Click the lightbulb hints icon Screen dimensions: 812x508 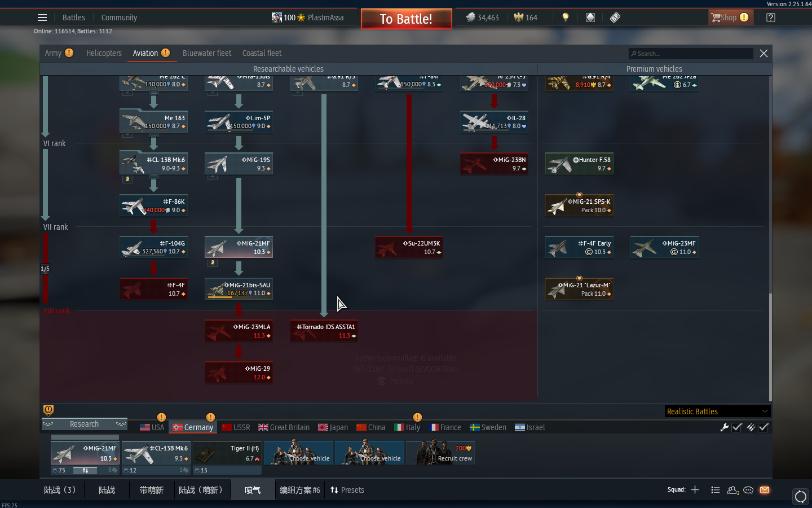(566, 17)
